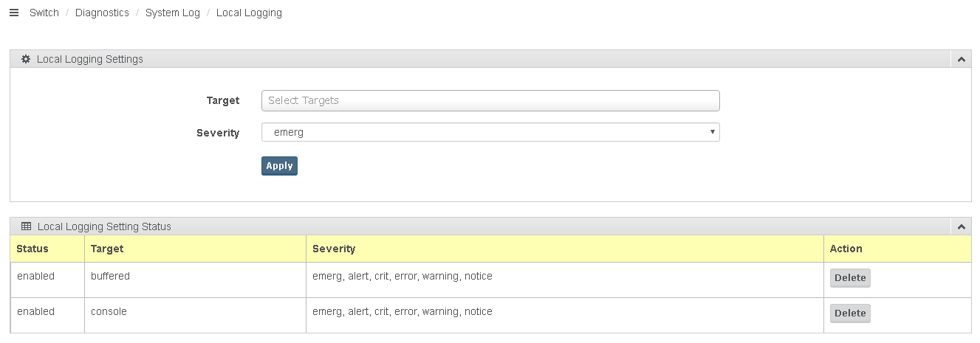
Task: Select the Local Logging breadcrumb item
Action: [x=249, y=13]
